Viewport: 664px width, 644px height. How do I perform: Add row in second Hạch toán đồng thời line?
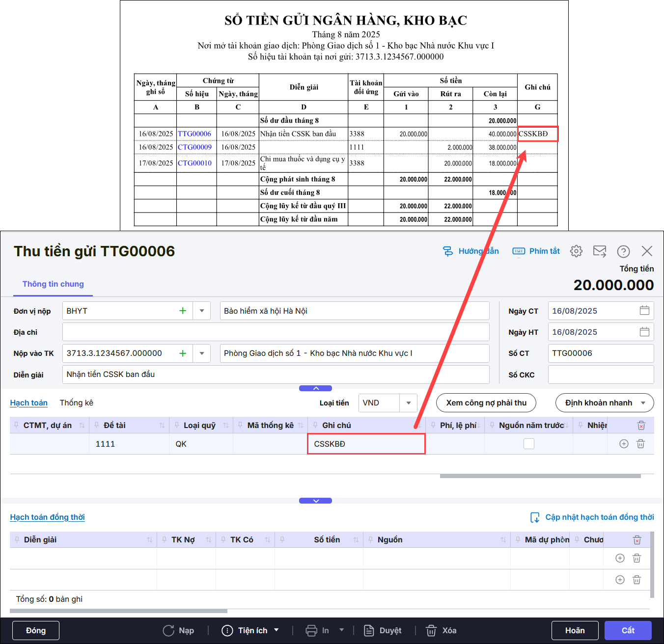[x=620, y=580]
